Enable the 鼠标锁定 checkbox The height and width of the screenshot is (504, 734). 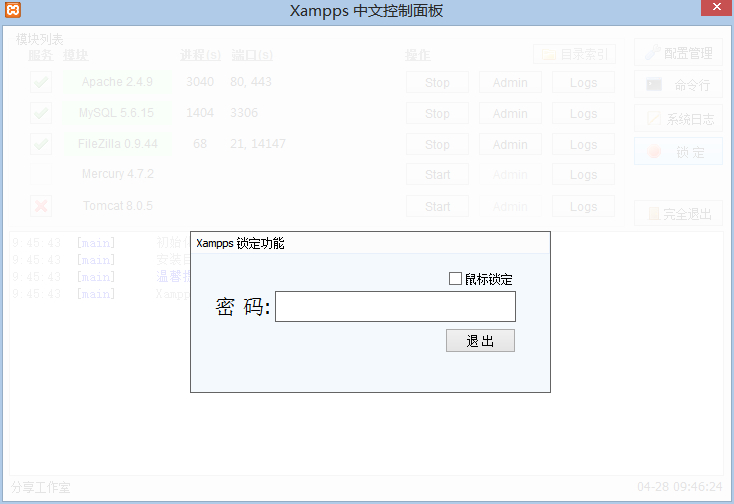pos(455,279)
